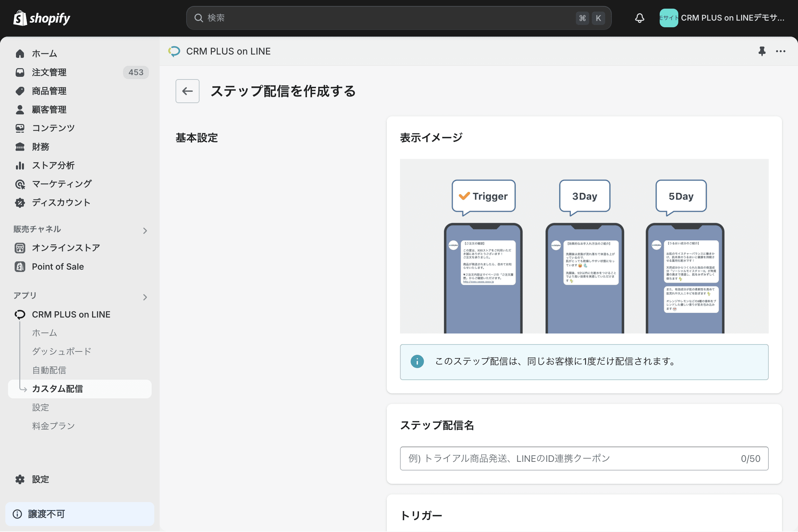This screenshot has width=798, height=532.
Task: Click the back arrow button
Action: pyautogui.click(x=187, y=91)
